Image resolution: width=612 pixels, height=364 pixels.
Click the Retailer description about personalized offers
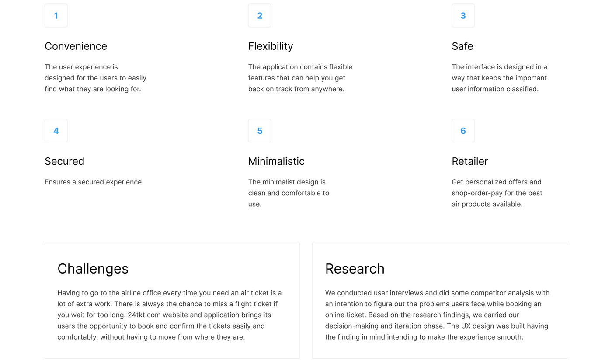pos(497,193)
